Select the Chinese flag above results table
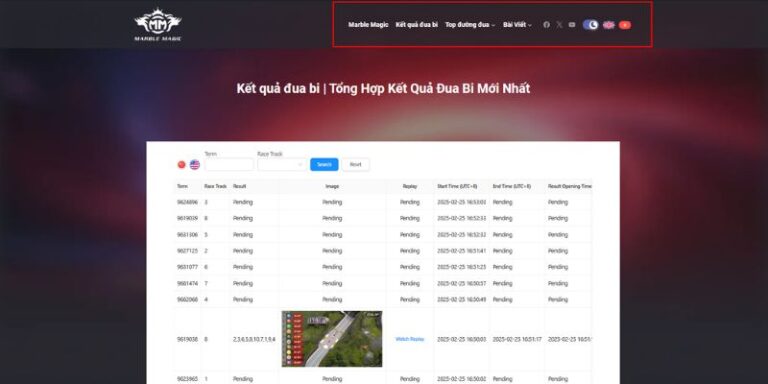Screen dimensions: 768x384 tap(182, 165)
